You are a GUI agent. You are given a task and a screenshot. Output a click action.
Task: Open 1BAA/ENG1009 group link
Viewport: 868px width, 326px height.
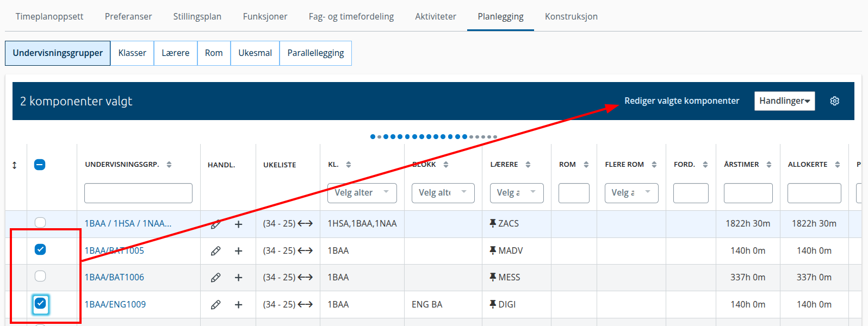coord(115,304)
